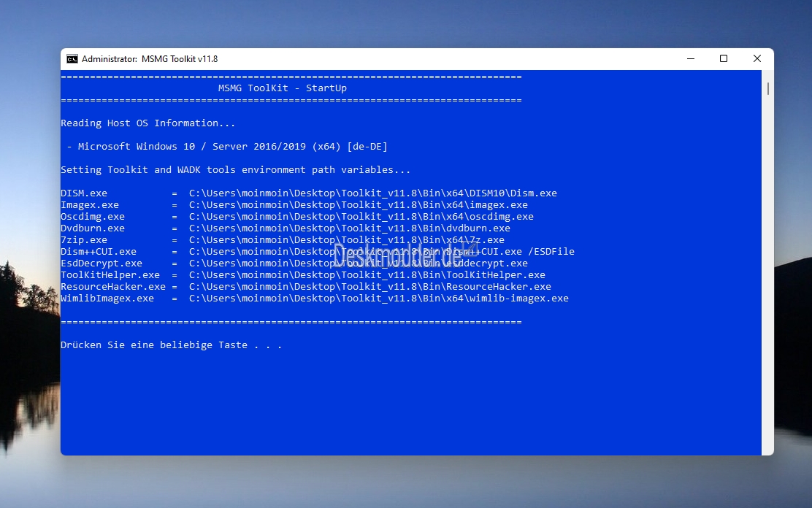Click the console vertical scrollbar thumb
The height and width of the screenshot is (508, 812).
[x=767, y=88]
